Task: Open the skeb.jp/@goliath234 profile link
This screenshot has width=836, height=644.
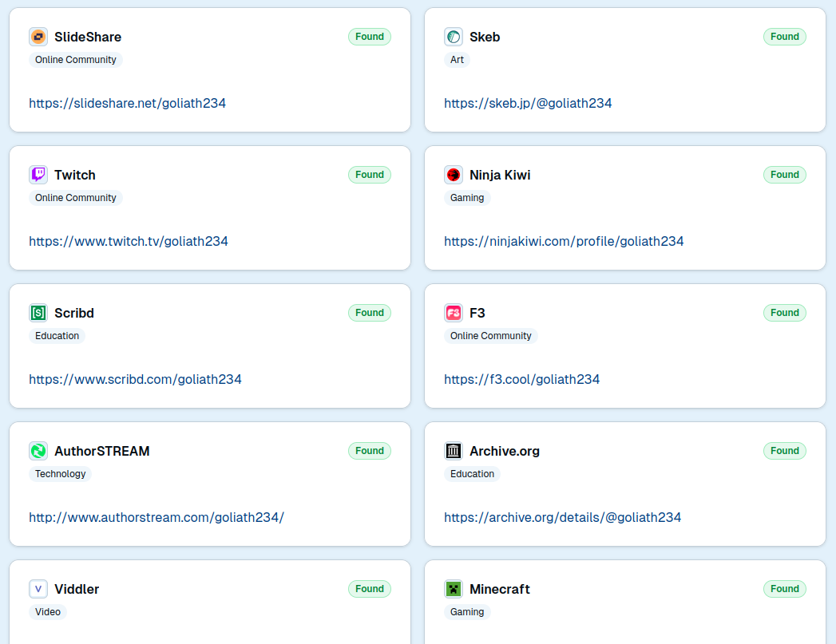Action: point(528,103)
